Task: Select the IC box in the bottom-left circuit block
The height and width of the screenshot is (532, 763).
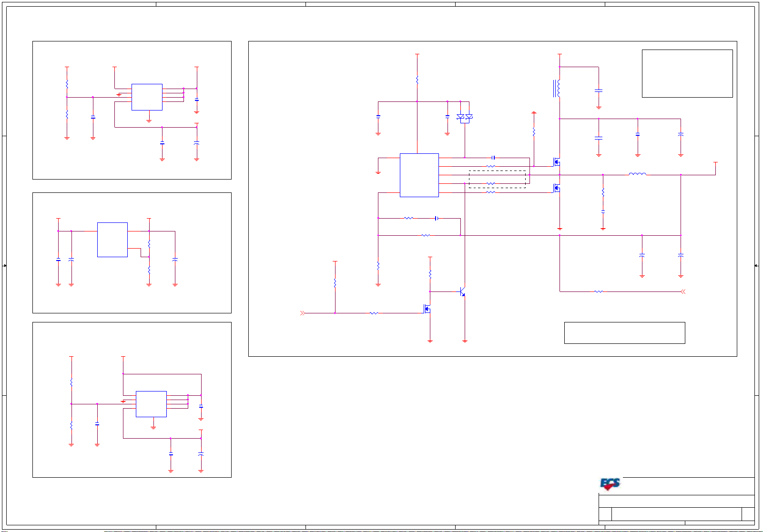Action: point(151,404)
